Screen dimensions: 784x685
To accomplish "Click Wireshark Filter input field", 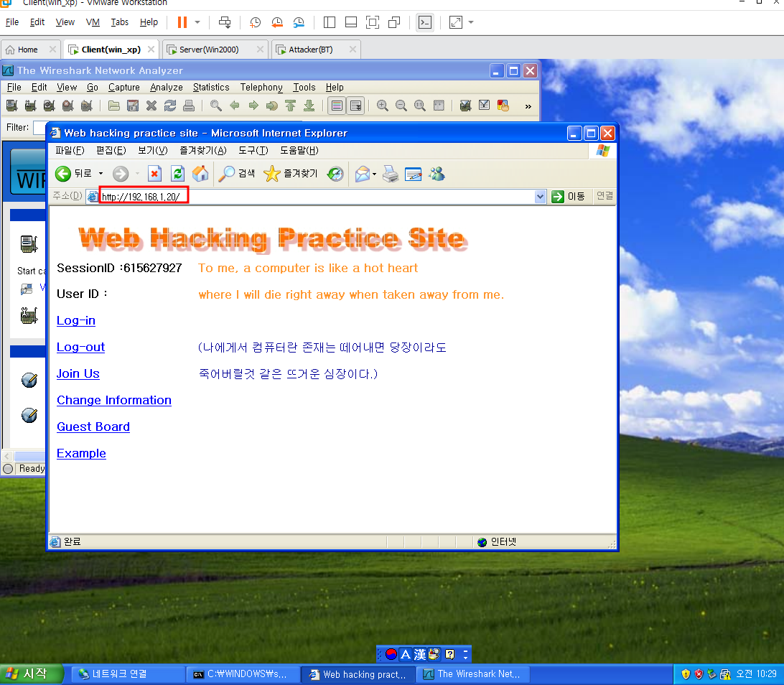I will pos(39,128).
